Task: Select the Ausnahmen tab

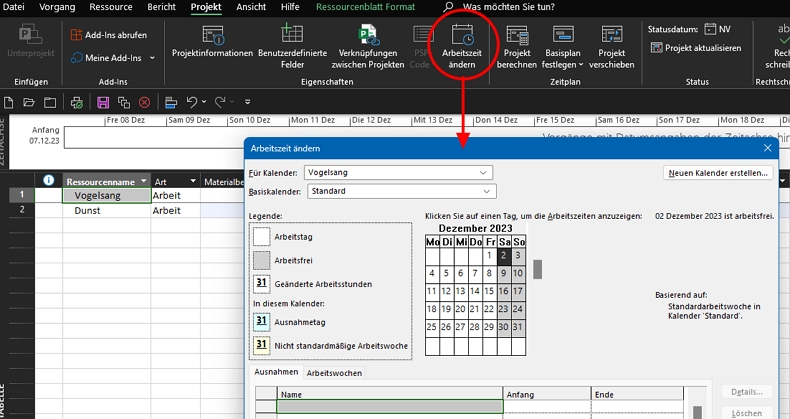Action: click(x=276, y=372)
